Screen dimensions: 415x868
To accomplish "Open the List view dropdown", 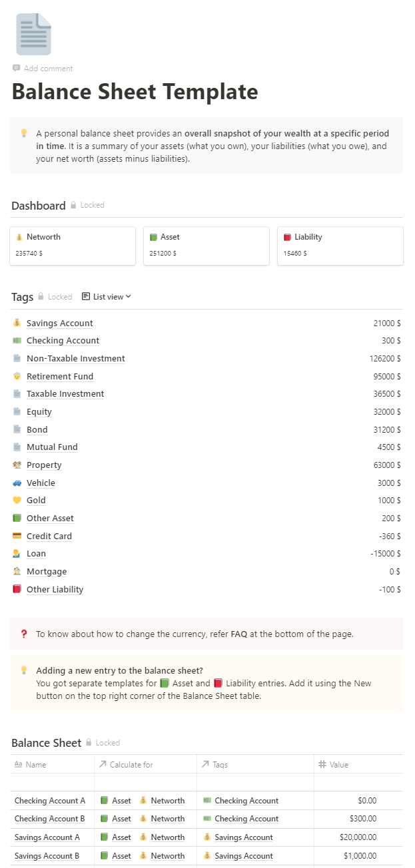I will pyautogui.click(x=107, y=297).
